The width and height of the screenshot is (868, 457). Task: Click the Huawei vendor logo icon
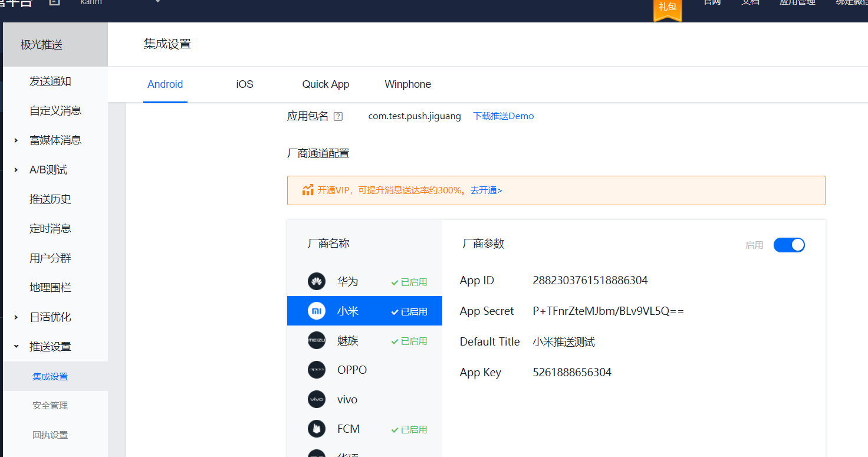click(x=317, y=281)
